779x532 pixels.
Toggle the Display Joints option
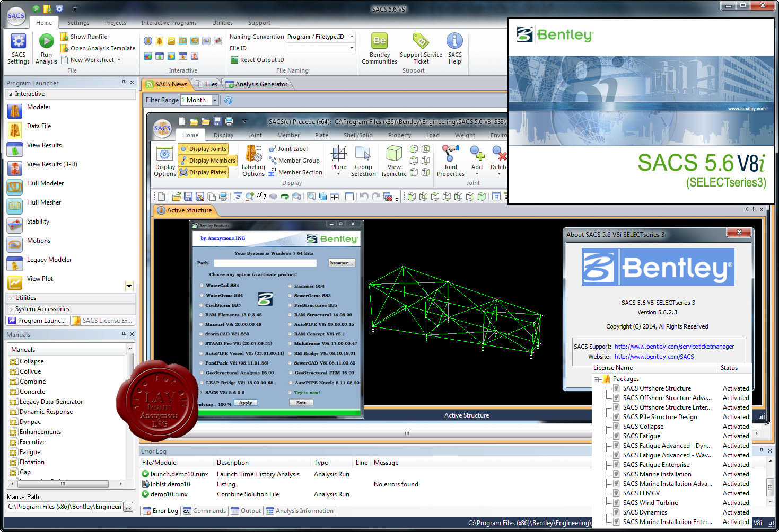(203, 149)
